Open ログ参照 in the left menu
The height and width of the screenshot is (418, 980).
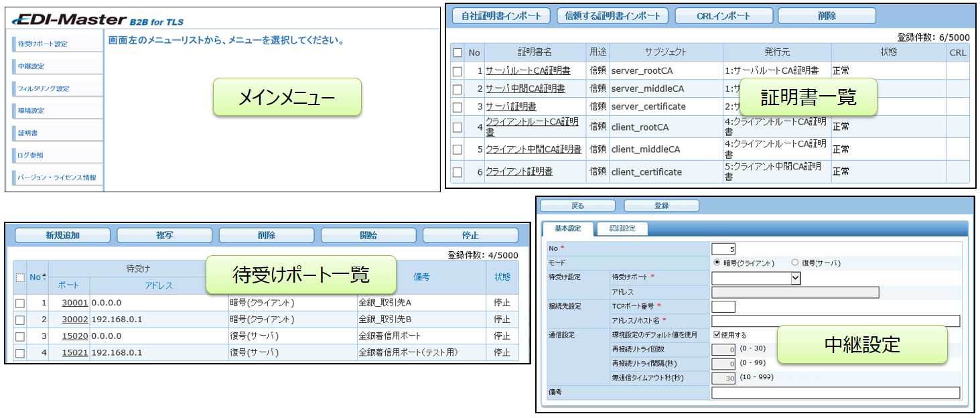31,155
